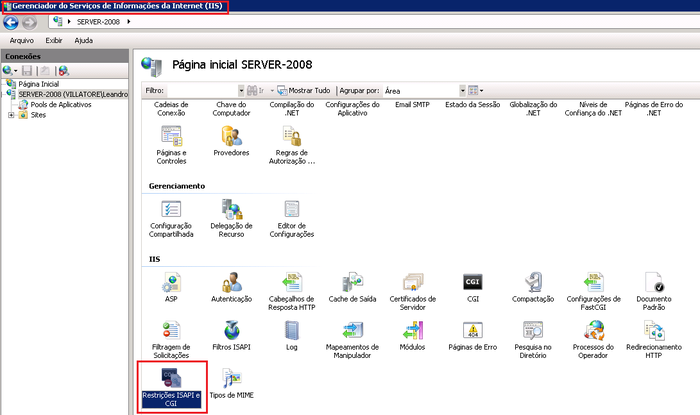
Task: Open Delegação de Recurso
Action: pyautogui.click(x=231, y=219)
